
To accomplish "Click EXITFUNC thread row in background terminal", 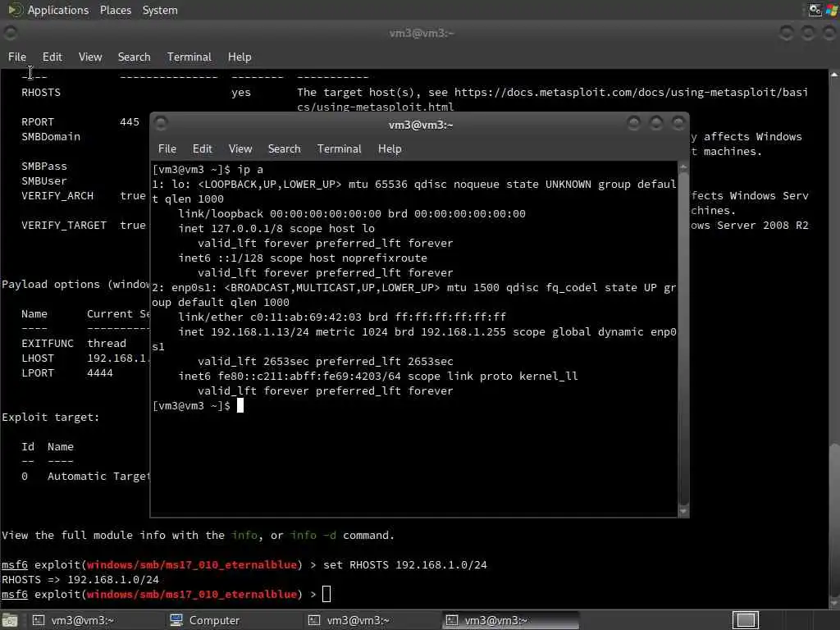I will (74, 344).
